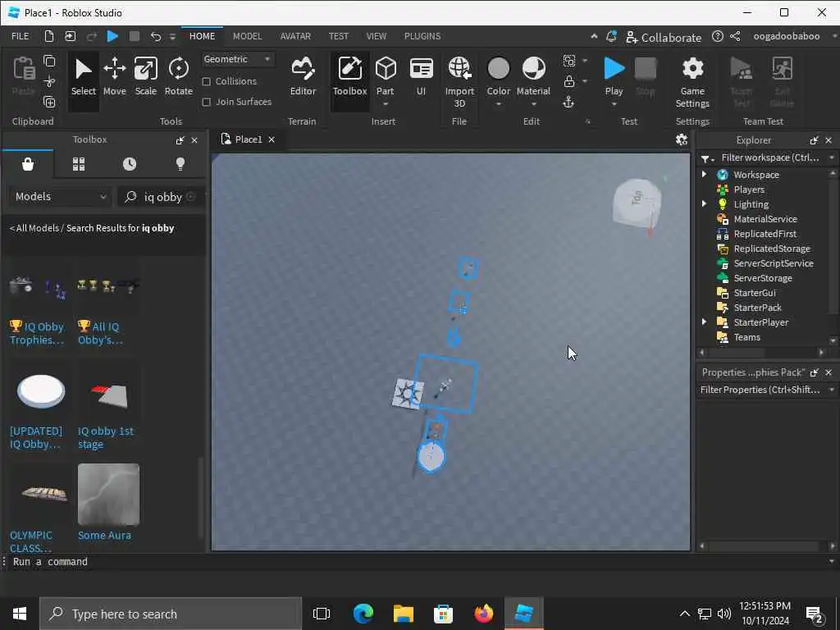Open the Play dropdown arrow
Image resolution: width=840 pixels, height=630 pixels.
pyautogui.click(x=614, y=104)
